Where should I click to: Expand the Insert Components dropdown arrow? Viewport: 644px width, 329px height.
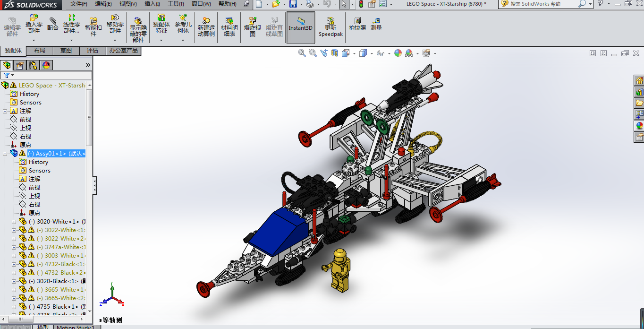tap(34, 40)
